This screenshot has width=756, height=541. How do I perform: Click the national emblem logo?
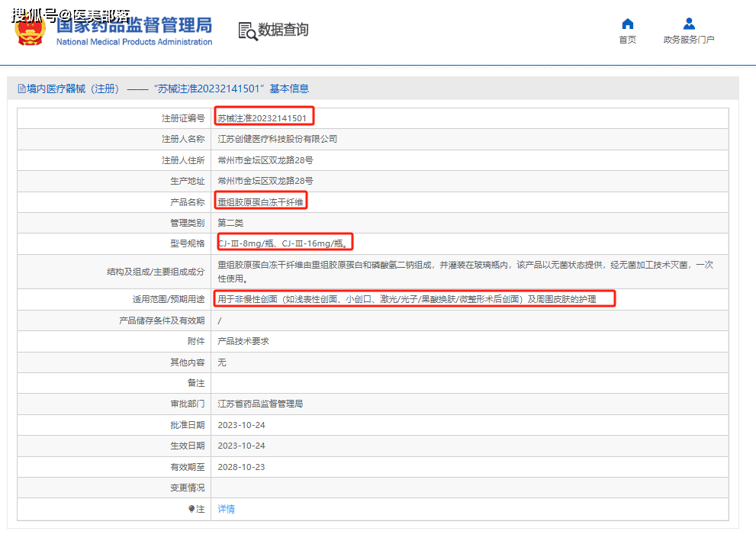[x=31, y=29]
